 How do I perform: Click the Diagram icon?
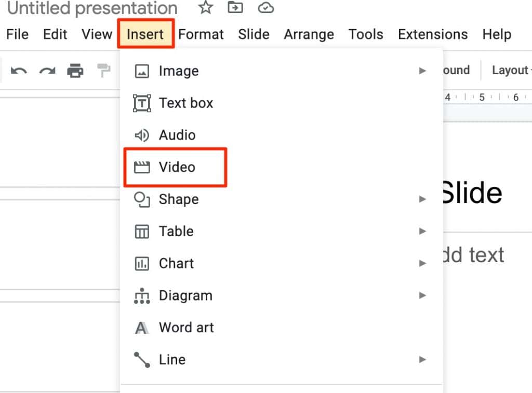point(142,296)
